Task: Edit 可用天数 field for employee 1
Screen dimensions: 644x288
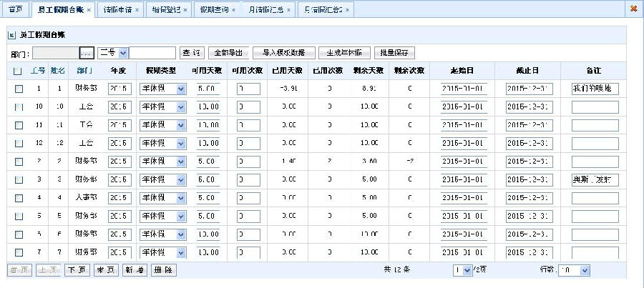Action: pyautogui.click(x=208, y=89)
